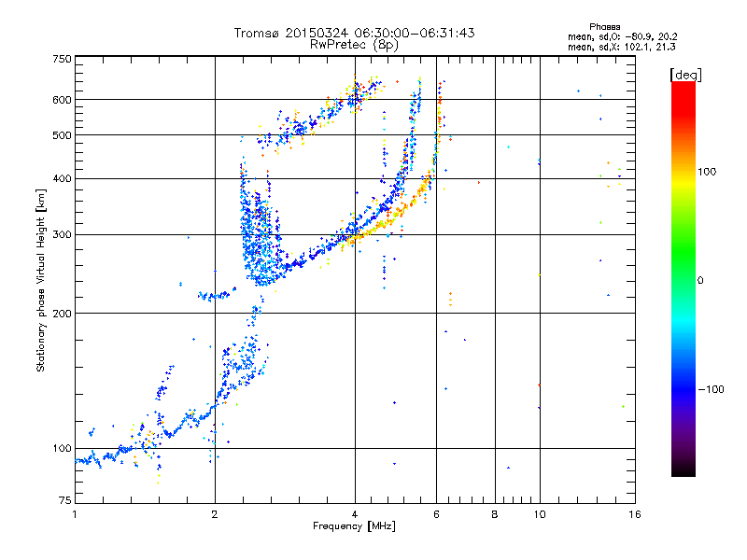Click the y-axis label '750'
The width and height of the screenshot is (747, 560).
coord(62,59)
